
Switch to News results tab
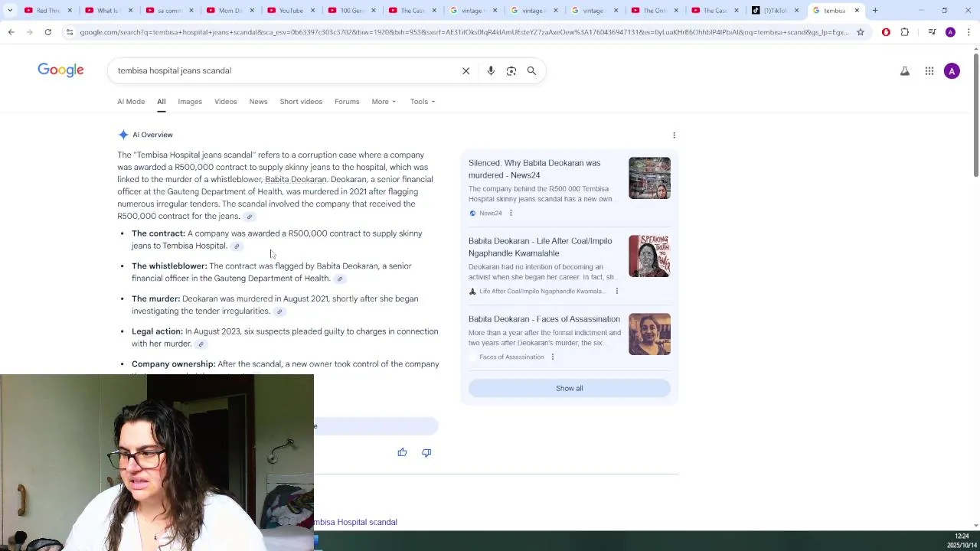(258, 102)
